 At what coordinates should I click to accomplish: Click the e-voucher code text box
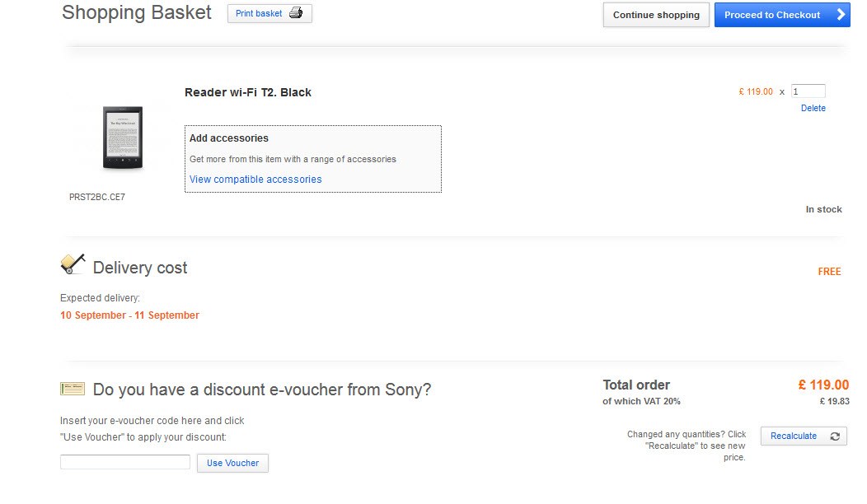[125, 463]
